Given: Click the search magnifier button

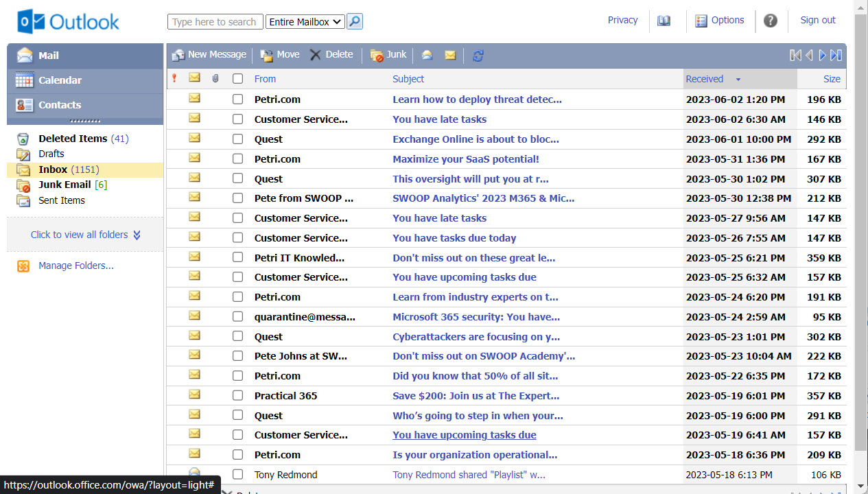Looking at the screenshot, I should (x=355, y=21).
